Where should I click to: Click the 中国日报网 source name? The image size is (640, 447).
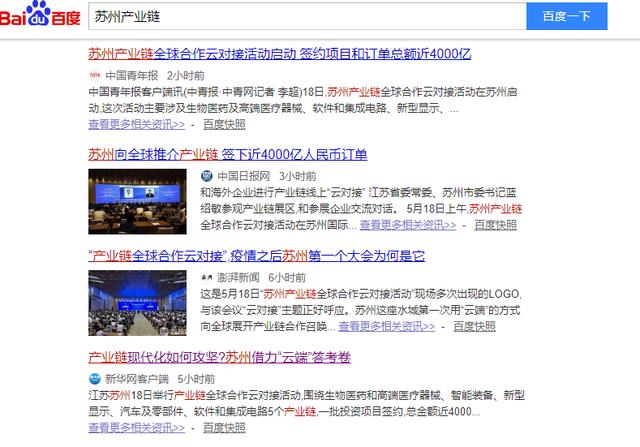[244, 176]
